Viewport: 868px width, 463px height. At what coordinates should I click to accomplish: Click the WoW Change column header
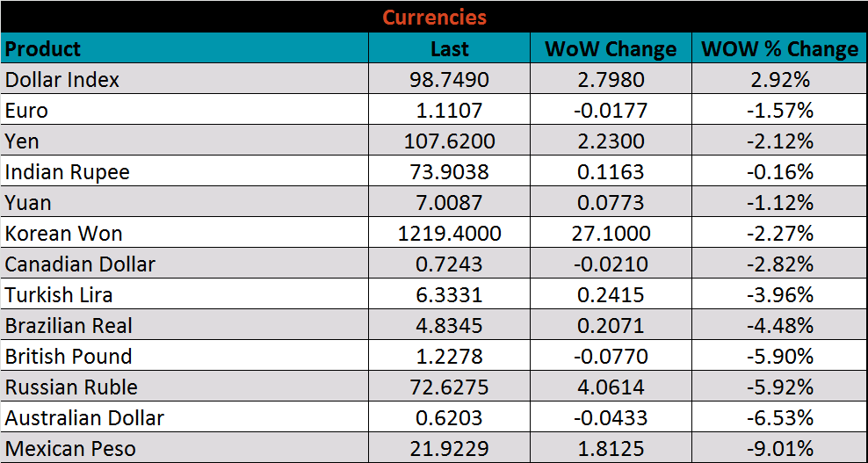[x=611, y=49]
